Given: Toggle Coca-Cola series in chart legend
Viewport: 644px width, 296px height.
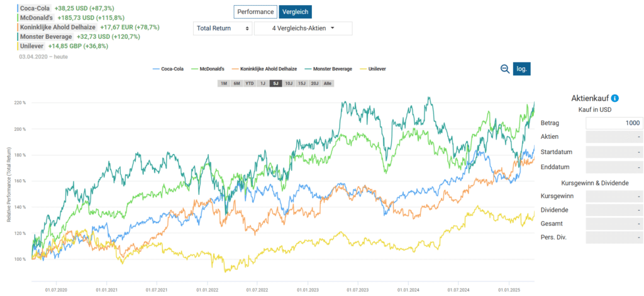Looking at the screenshot, I should click(x=167, y=69).
